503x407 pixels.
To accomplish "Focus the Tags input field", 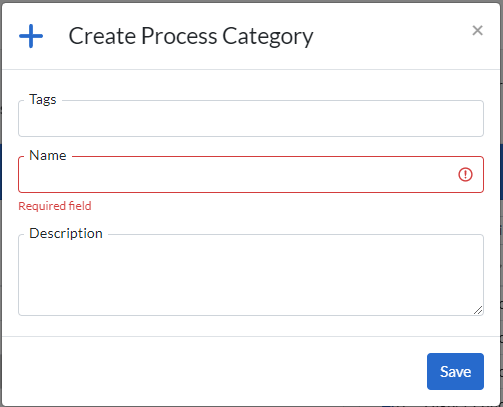I will [251, 119].
